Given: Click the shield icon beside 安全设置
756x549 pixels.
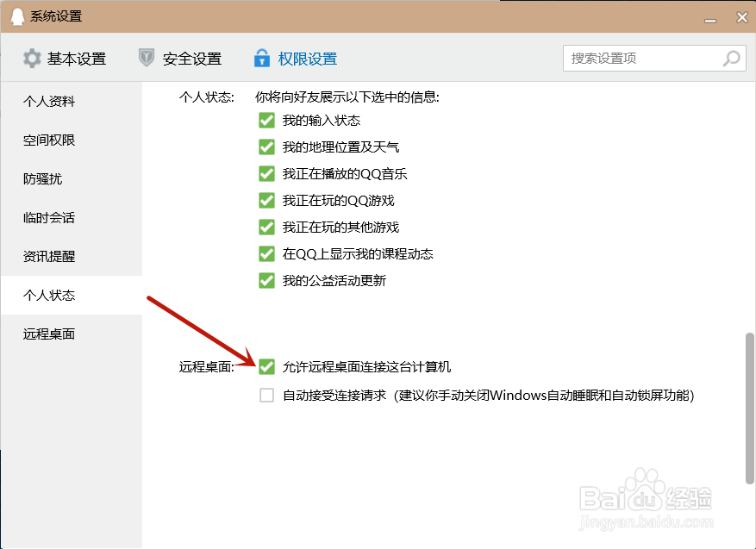Looking at the screenshot, I should 147,58.
